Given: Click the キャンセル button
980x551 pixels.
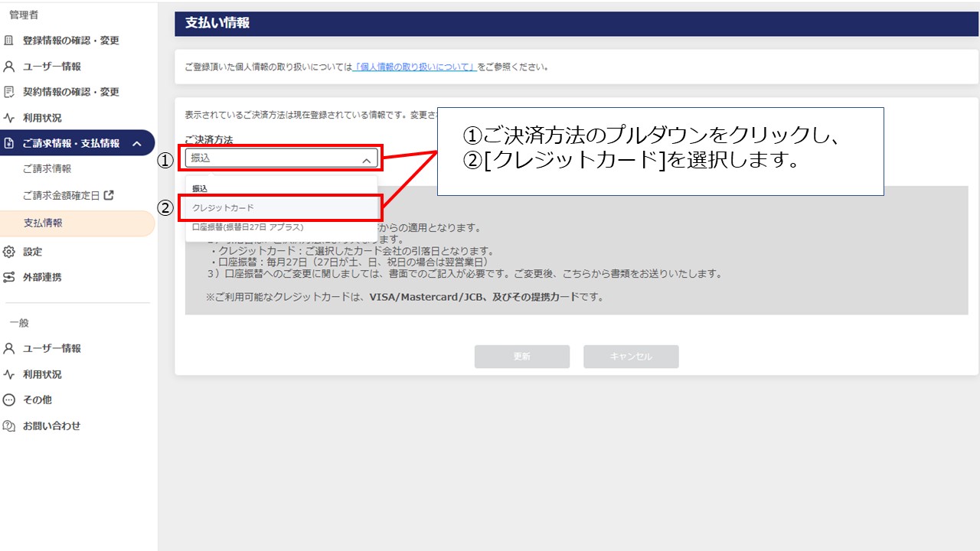Looking at the screenshot, I should pyautogui.click(x=631, y=356).
